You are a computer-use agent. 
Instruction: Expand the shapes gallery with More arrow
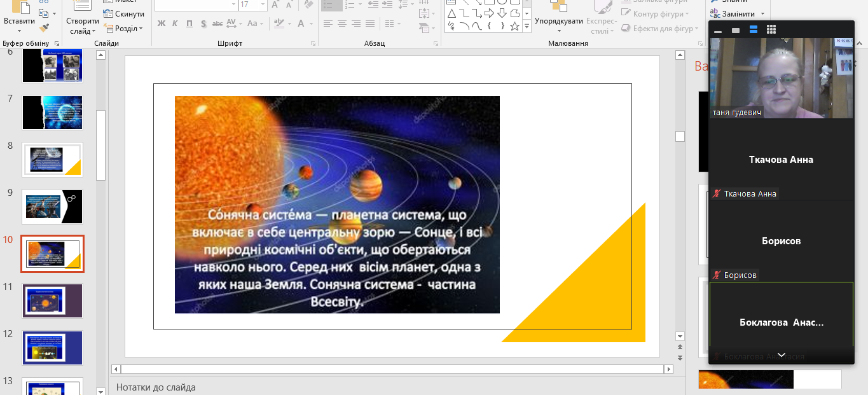pos(527,27)
